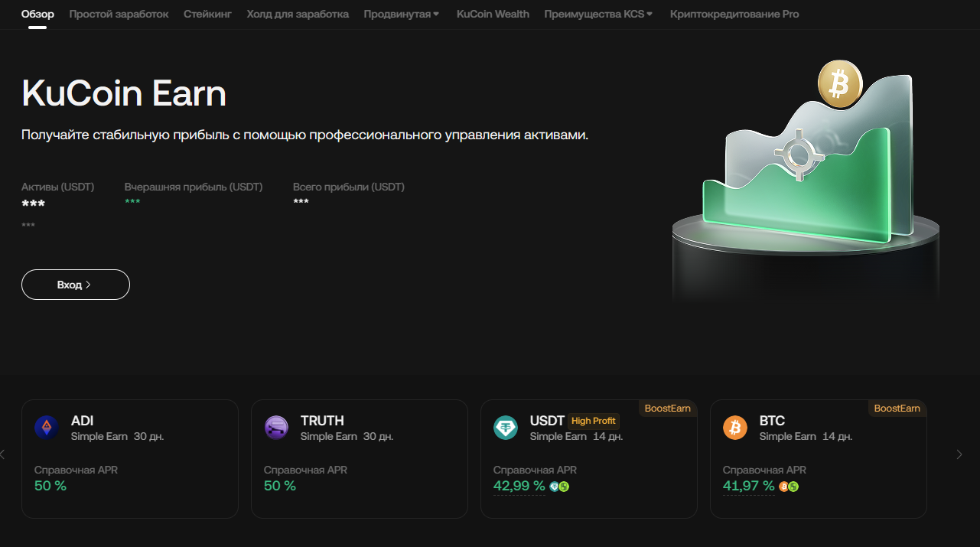Slide to next earn products with right arrow
Viewport: 980px width, 547px height.
(959, 454)
